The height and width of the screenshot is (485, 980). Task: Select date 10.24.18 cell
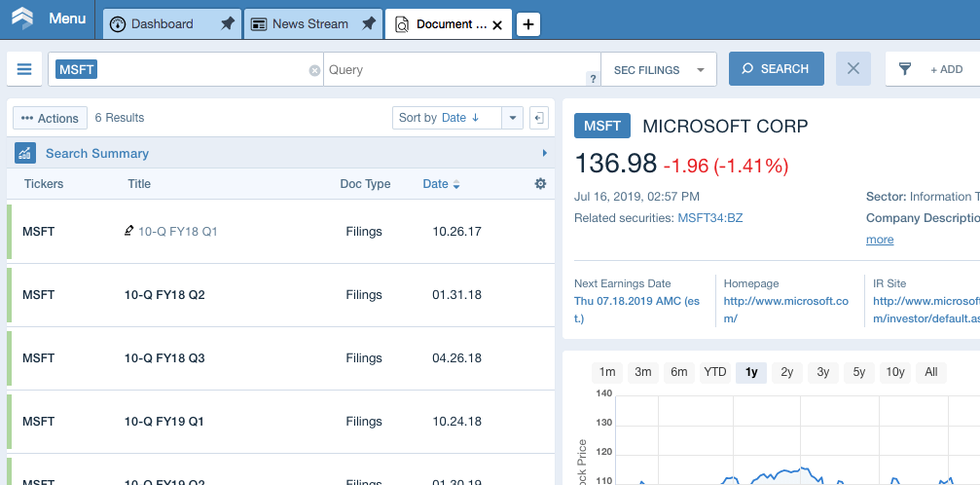click(x=456, y=421)
